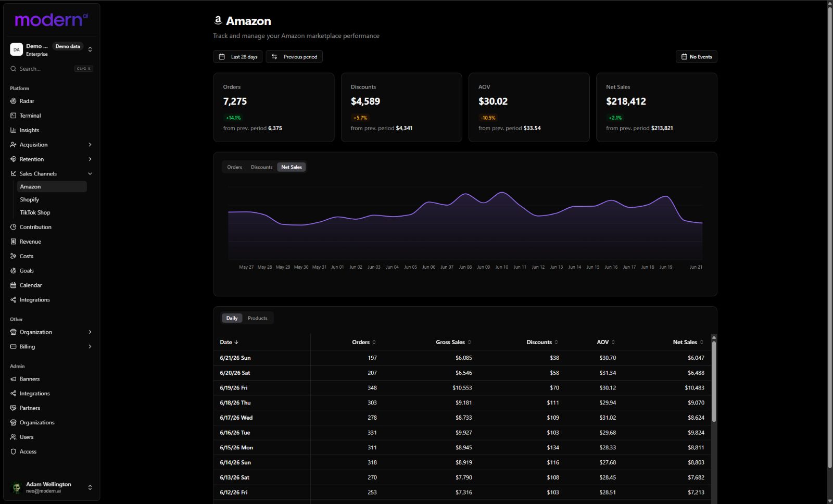Click the Terminal icon in sidebar
Screen dimensions: 833x504
pyautogui.click(x=14, y=116)
